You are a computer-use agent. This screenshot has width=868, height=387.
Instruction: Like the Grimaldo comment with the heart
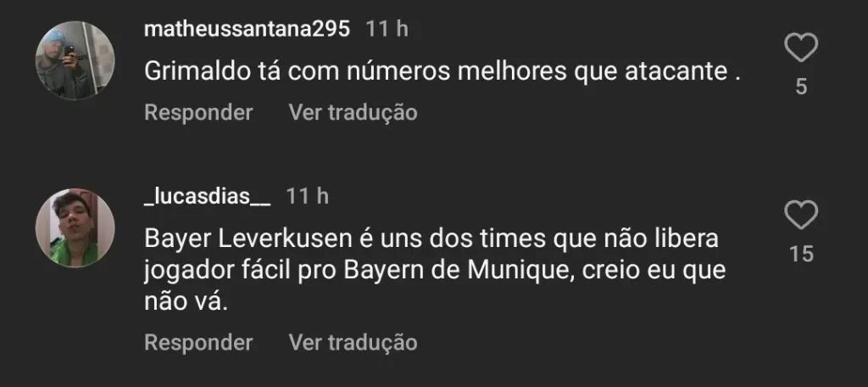800,48
